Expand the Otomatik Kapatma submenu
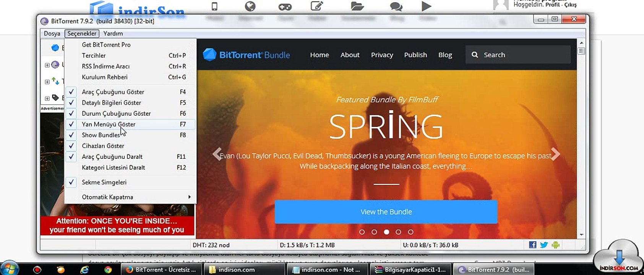The width and height of the screenshot is (644, 275). [x=131, y=197]
